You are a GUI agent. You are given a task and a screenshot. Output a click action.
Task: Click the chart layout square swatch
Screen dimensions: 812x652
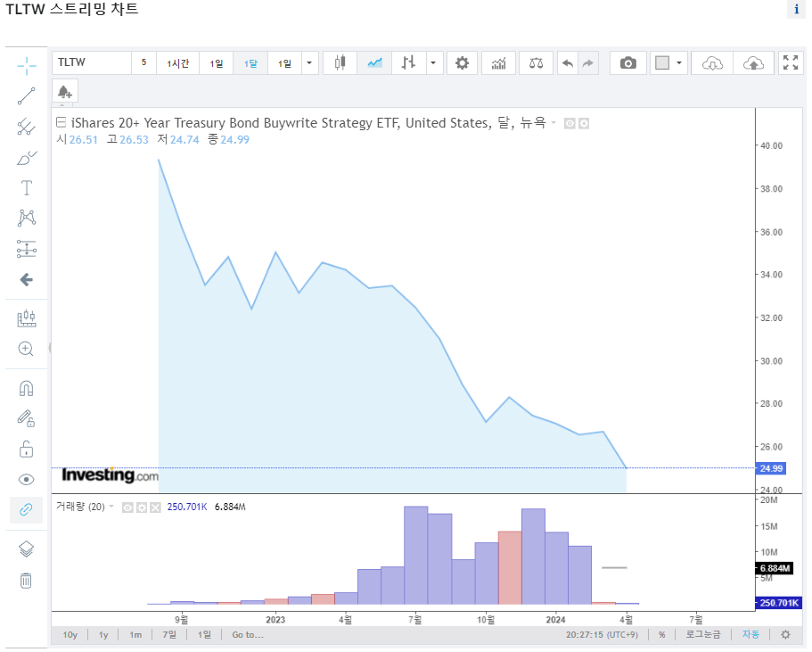pyautogui.click(x=662, y=62)
